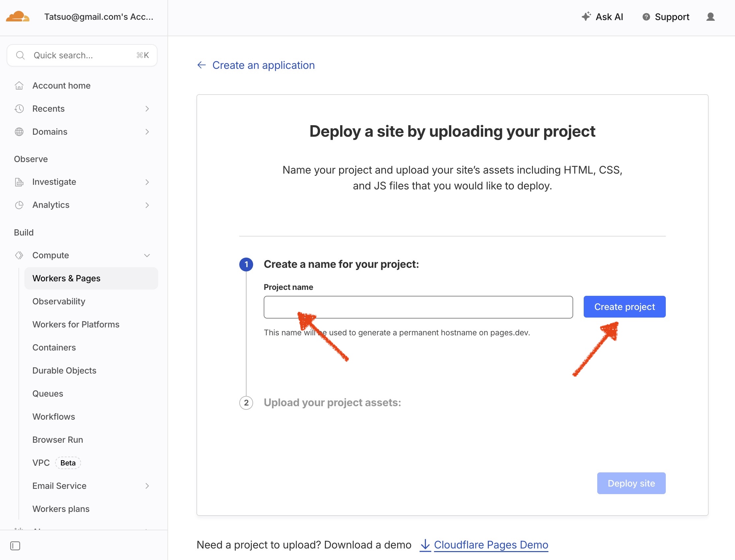This screenshot has width=735, height=560.
Task: Click the Compute menu label
Action: point(51,255)
